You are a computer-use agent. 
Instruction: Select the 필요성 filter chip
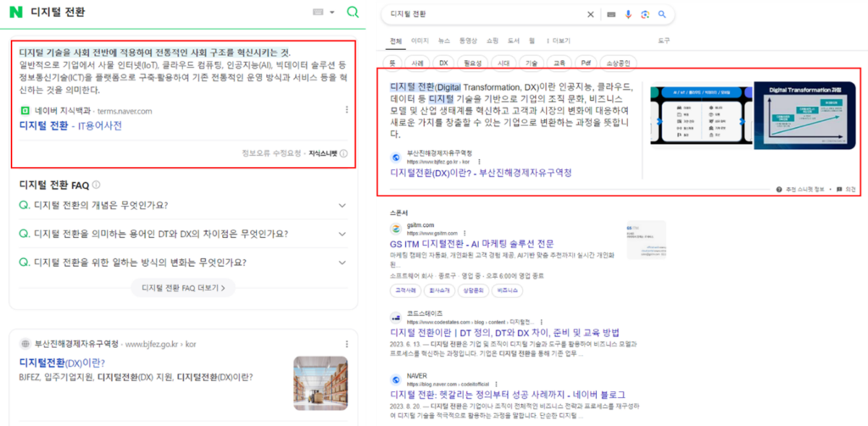[x=471, y=63]
